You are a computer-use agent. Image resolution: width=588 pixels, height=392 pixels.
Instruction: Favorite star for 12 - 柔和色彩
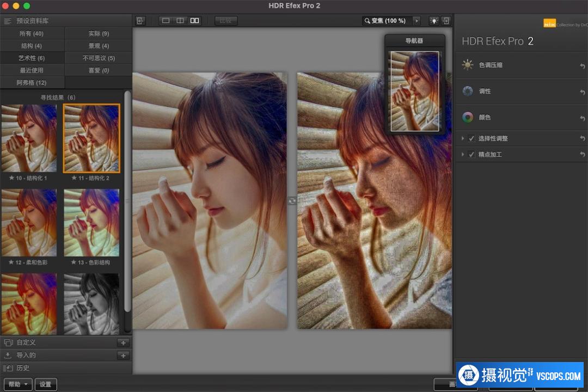pyautogui.click(x=11, y=262)
